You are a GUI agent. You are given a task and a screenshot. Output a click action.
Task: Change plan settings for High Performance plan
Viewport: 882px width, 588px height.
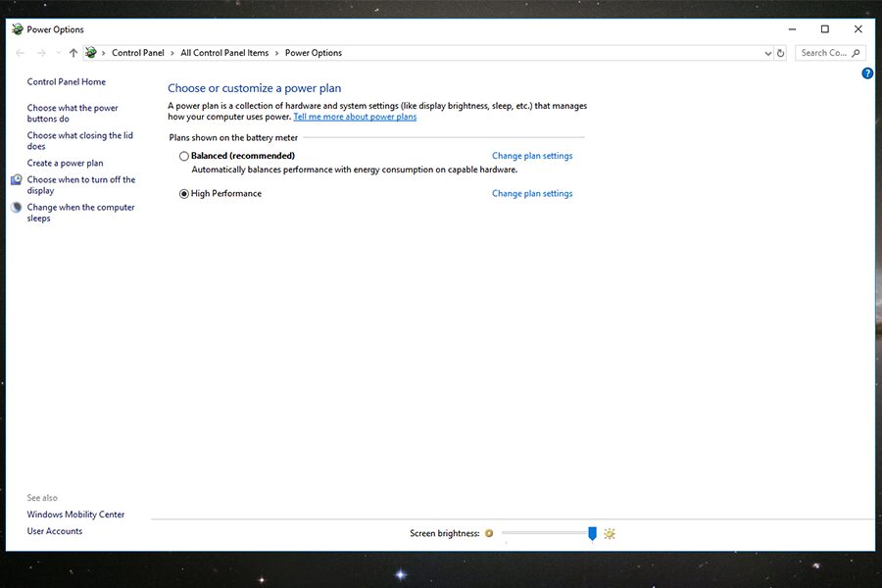[x=532, y=194]
